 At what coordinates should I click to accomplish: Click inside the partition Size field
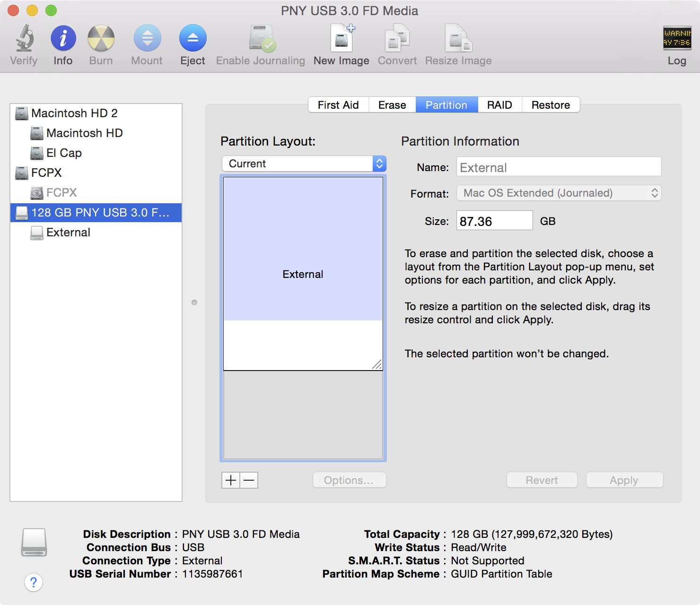[494, 220]
